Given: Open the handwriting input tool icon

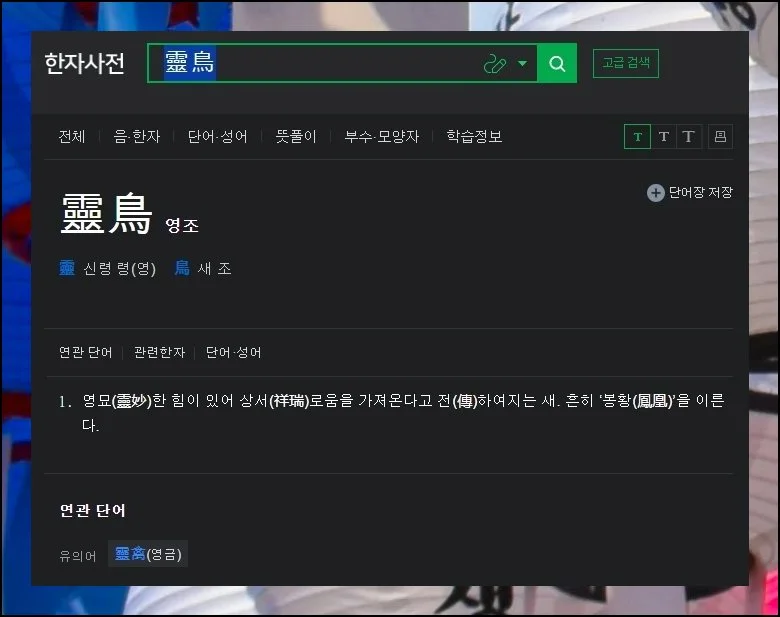Looking at the screenshot, I should point(494,64).
